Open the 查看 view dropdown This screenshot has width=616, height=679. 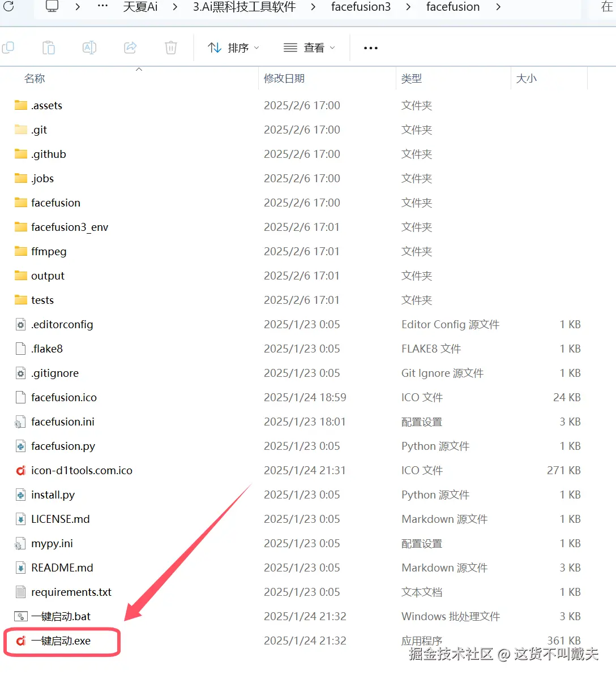(309, 48)
